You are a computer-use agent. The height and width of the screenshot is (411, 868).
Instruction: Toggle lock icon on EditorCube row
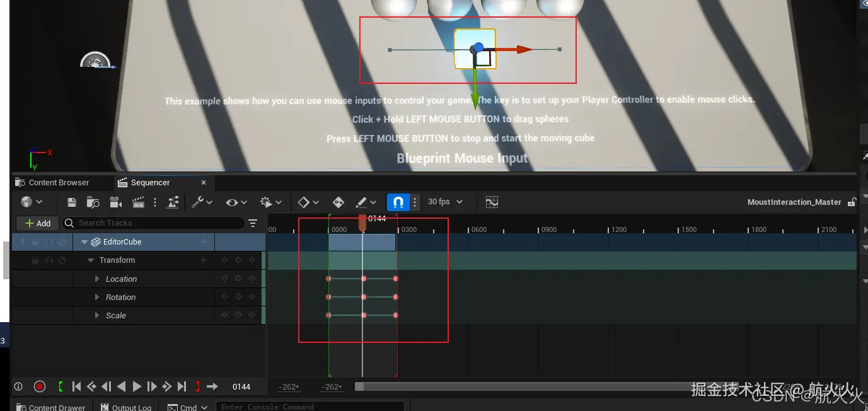(x=35, y=242)
